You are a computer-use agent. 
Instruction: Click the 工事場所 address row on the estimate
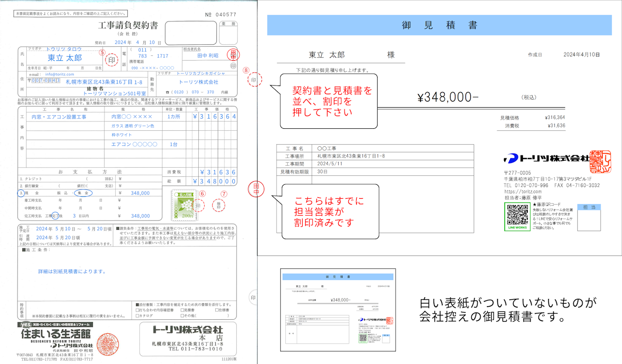(375, 156)
